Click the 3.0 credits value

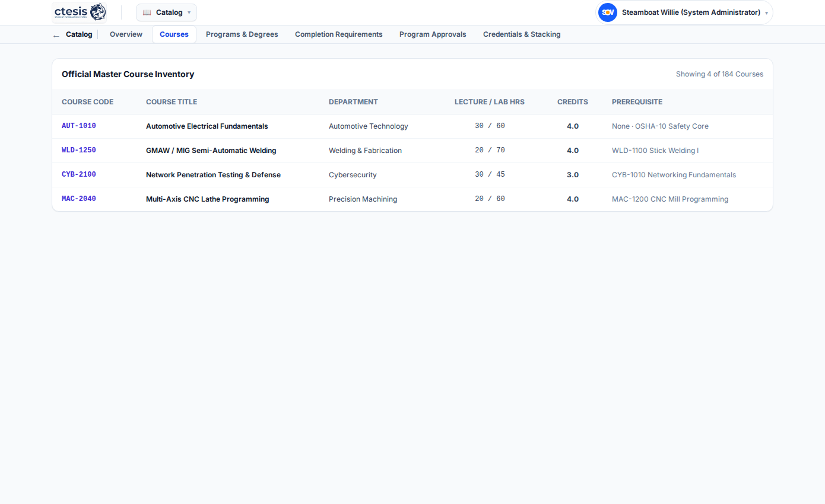click(573, 175)
